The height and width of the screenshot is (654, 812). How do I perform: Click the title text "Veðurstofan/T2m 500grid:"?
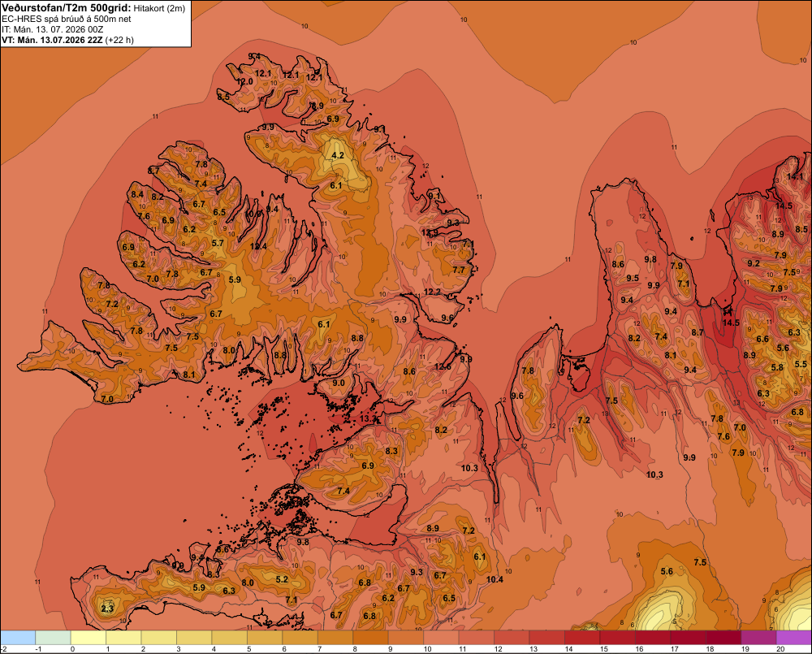coord(67,8)
